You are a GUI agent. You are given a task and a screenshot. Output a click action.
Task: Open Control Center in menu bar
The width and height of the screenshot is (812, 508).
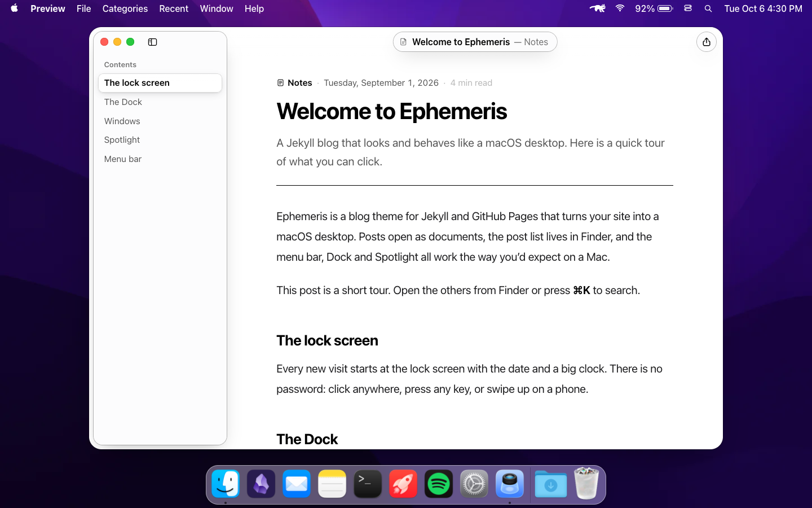click(x=688, y=8)
